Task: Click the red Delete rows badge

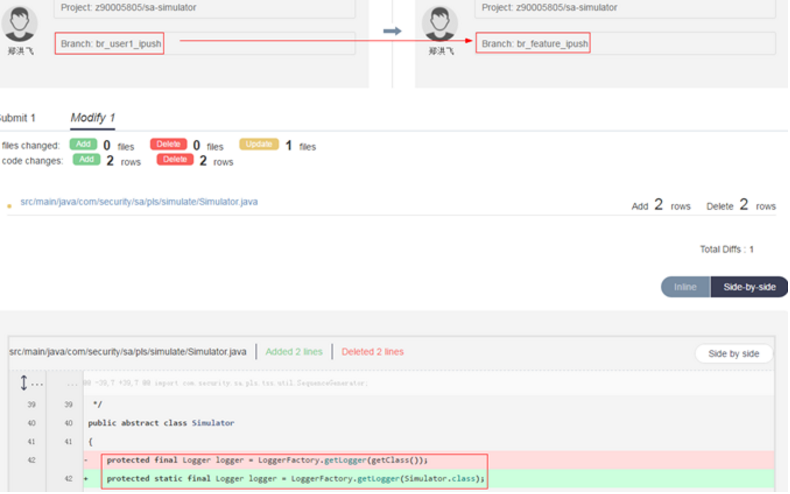Action: [175, 159]
